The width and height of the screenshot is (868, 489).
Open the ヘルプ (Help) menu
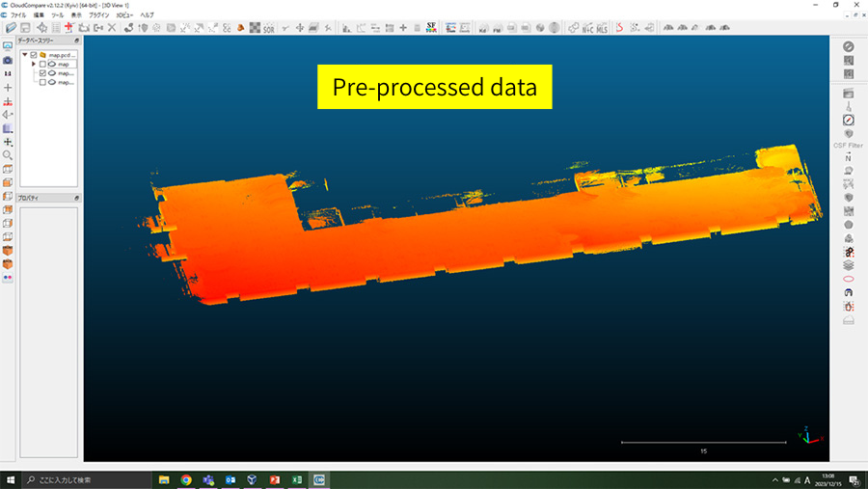click(147, 15)
